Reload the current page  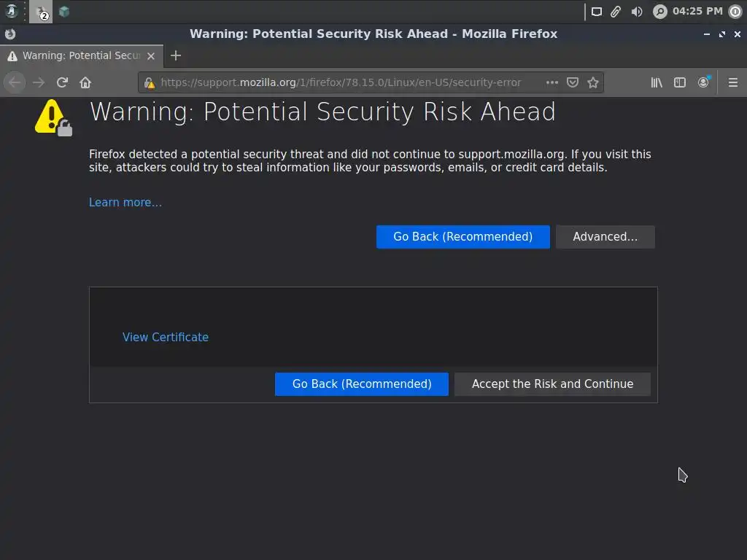click(x=62, y=82)
